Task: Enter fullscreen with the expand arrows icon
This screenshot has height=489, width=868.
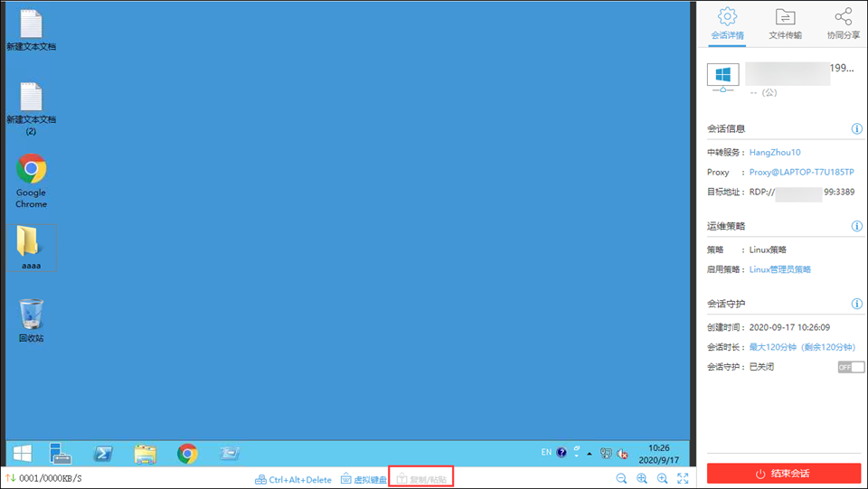Action: pyautogui.click(x=684, y=478)
